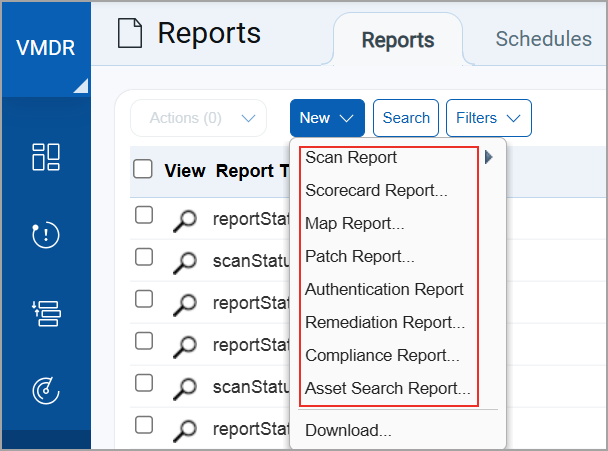608x451 pixels.
Task: View the third reportStat row magnifier icon
Action: tap(185, 347)
